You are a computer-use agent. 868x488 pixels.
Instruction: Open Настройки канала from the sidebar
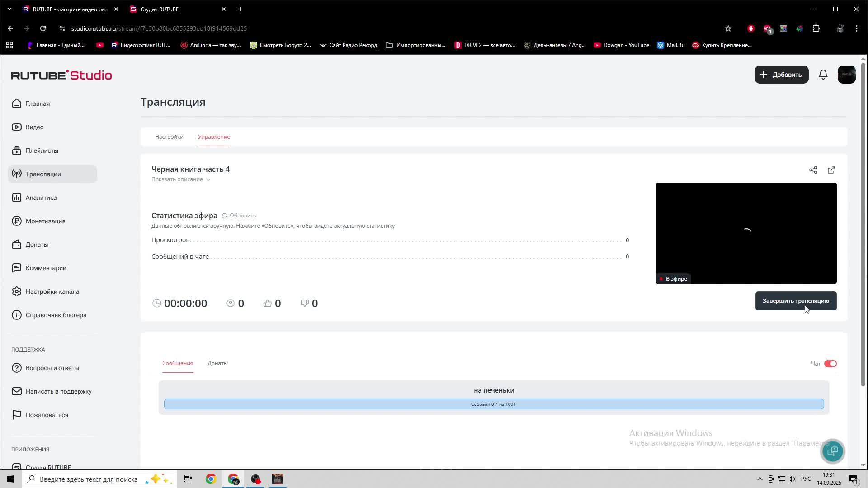click(52, 291)
